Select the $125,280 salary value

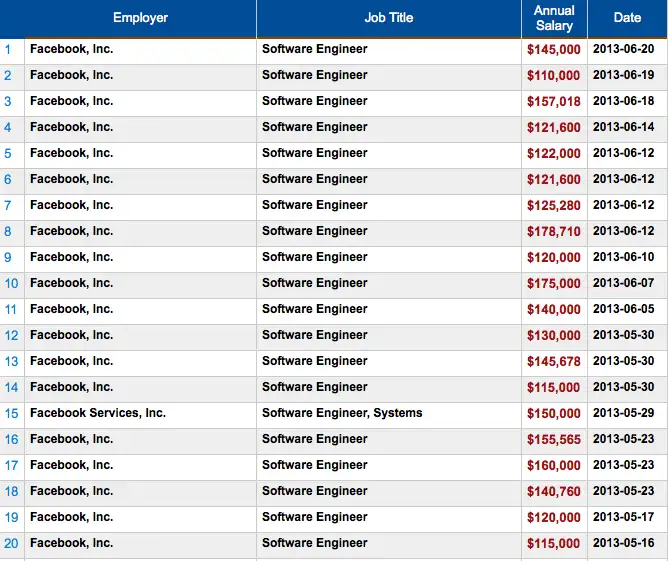(553, 205)
